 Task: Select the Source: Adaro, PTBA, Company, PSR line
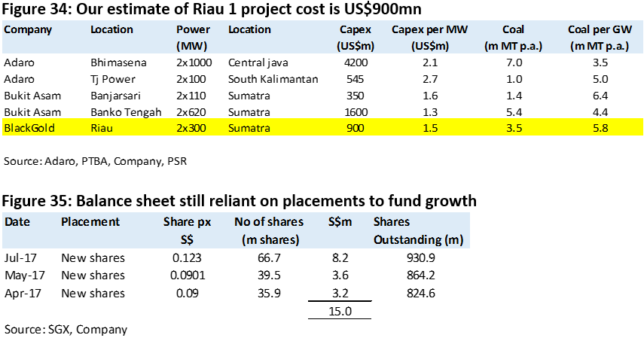click(x=96, y=161)
